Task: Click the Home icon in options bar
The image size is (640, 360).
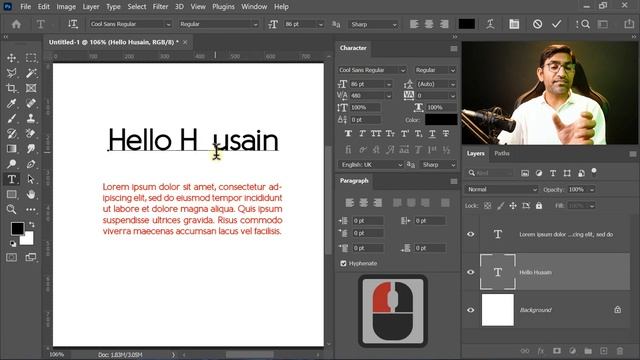Action: [16, 24]
